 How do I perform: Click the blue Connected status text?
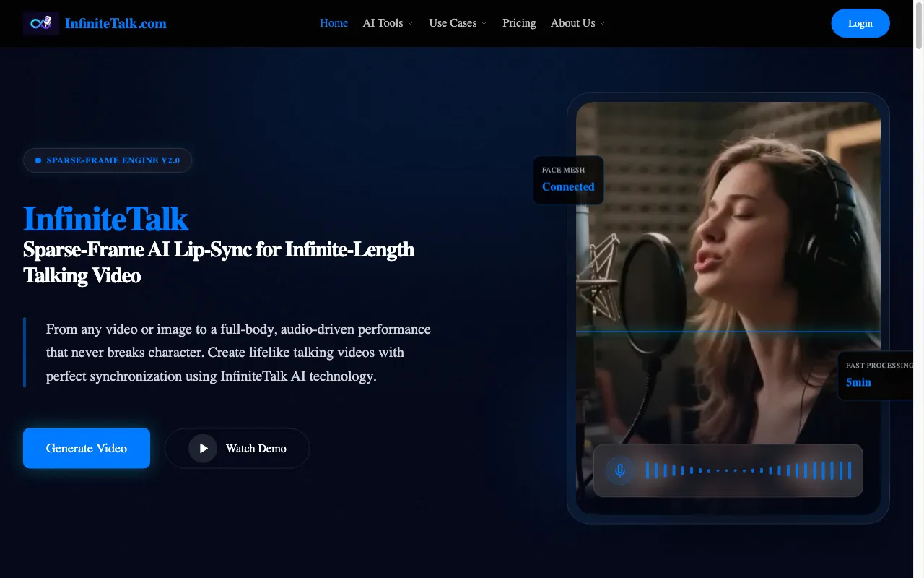(x=568, y=186)
